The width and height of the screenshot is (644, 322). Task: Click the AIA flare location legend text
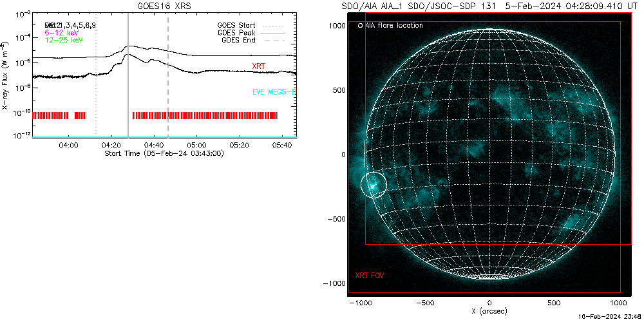[x=394, y=26]
